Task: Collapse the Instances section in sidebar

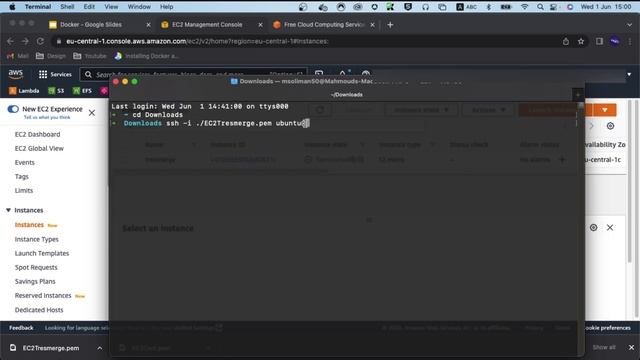Action: (8, 210)
